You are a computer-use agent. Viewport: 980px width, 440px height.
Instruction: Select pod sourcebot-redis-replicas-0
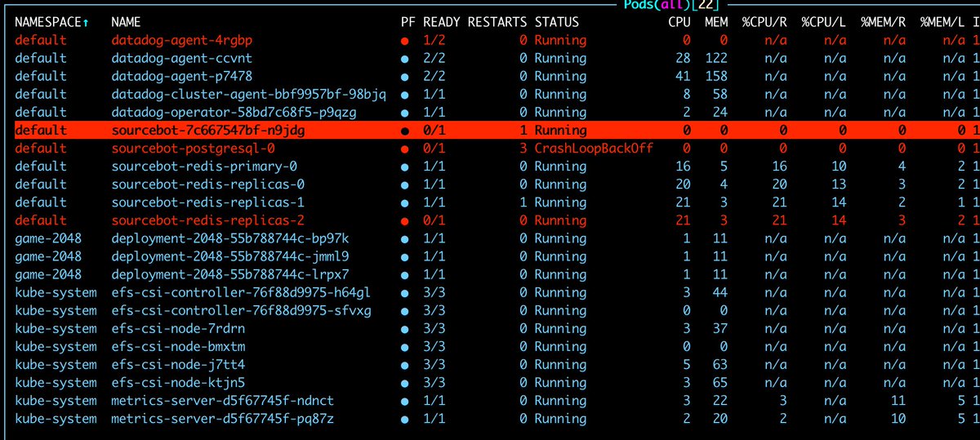point(208,184)
